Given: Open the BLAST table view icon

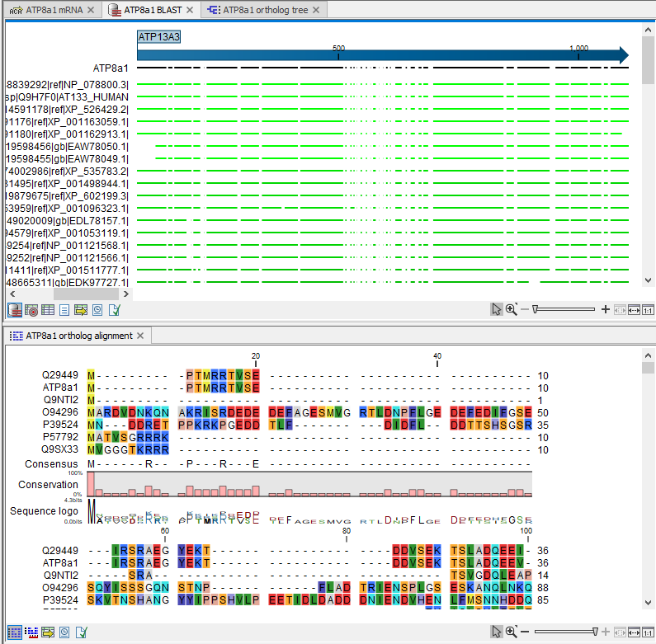Looking at the screenshot, I should [x=48, y=310].
